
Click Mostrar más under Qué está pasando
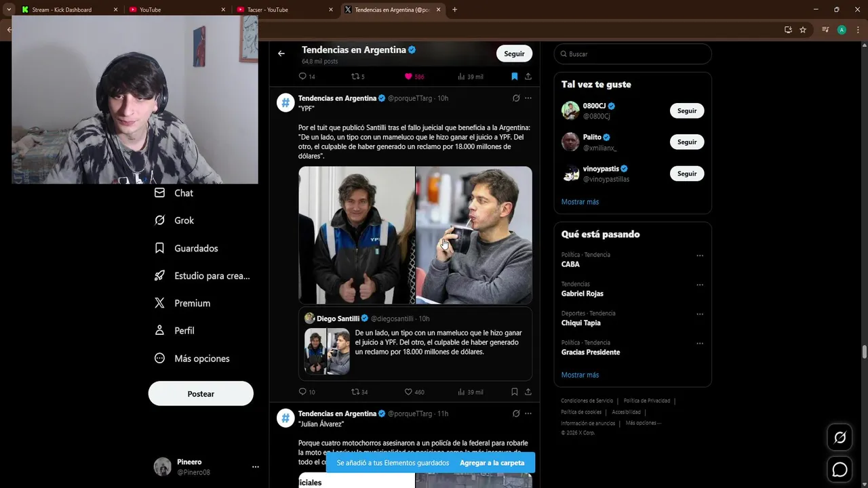580,375
